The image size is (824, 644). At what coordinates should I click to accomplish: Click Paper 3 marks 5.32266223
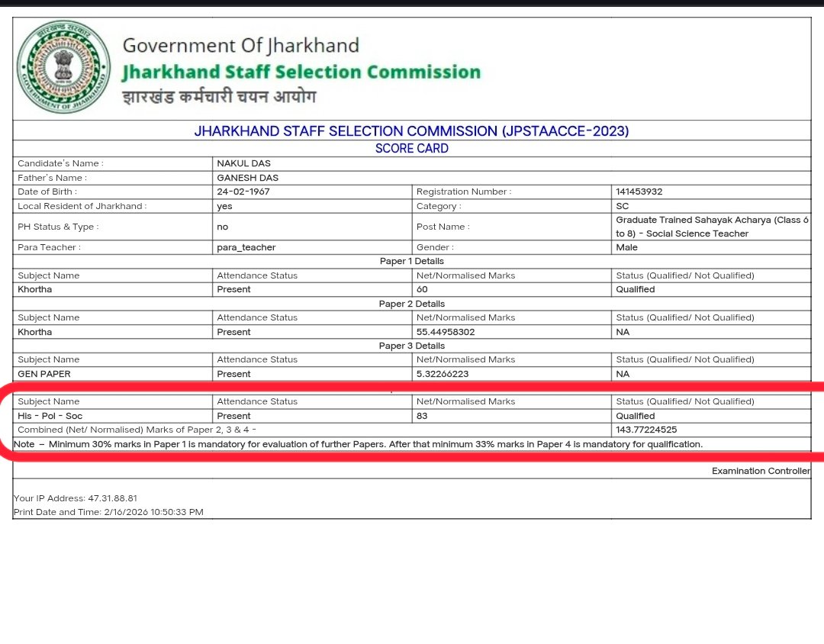[443, 375]
